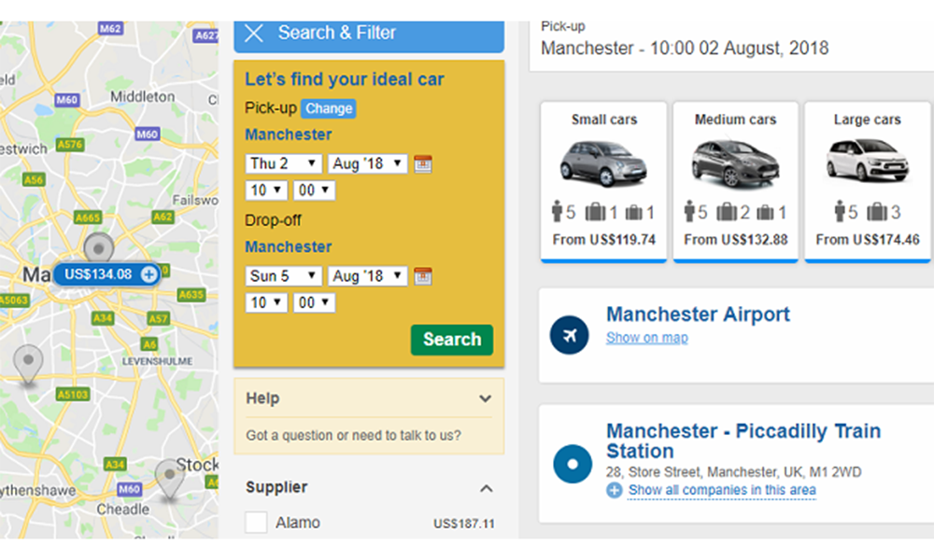
Task: Tick the Alamo supplier checkbox
Action: 256,523
